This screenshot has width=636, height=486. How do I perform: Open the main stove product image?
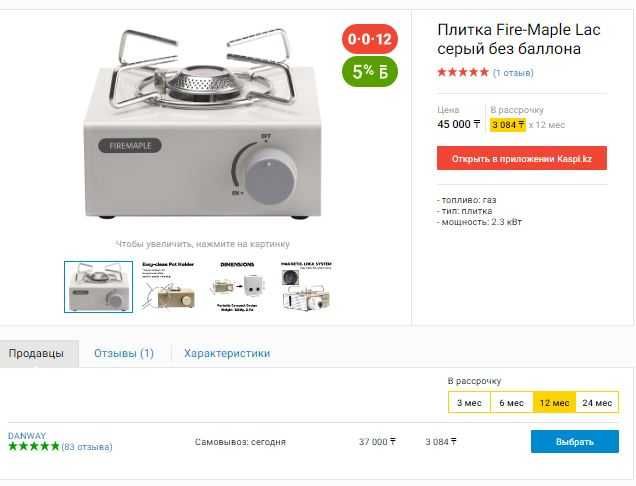203,124
